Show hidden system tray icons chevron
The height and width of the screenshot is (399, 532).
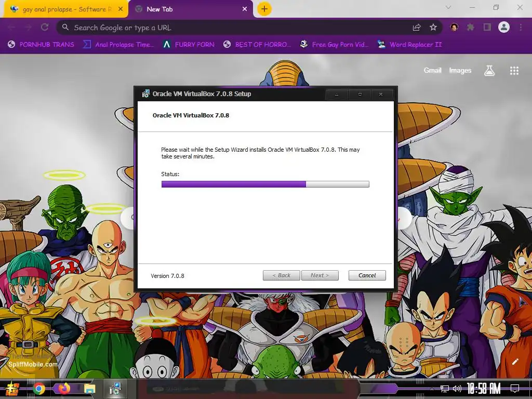[x=432, y=389]
